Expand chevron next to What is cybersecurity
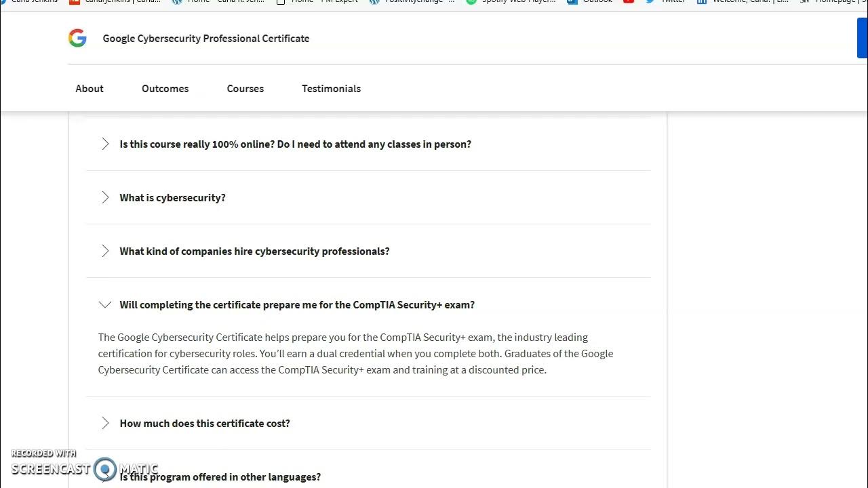This screenshot has width=868, height=488. (x=105, y=197)
